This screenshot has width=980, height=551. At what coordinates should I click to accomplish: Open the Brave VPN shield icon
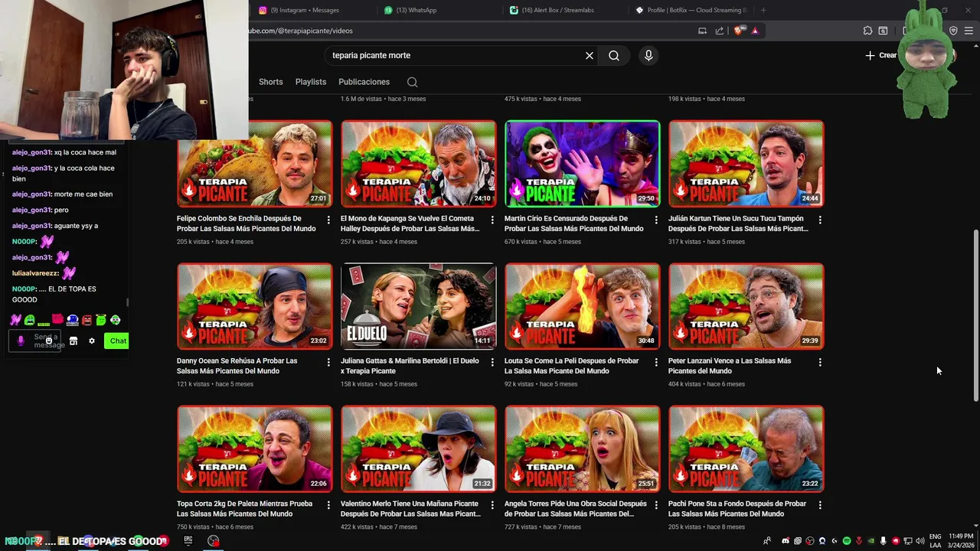point(953,31)
